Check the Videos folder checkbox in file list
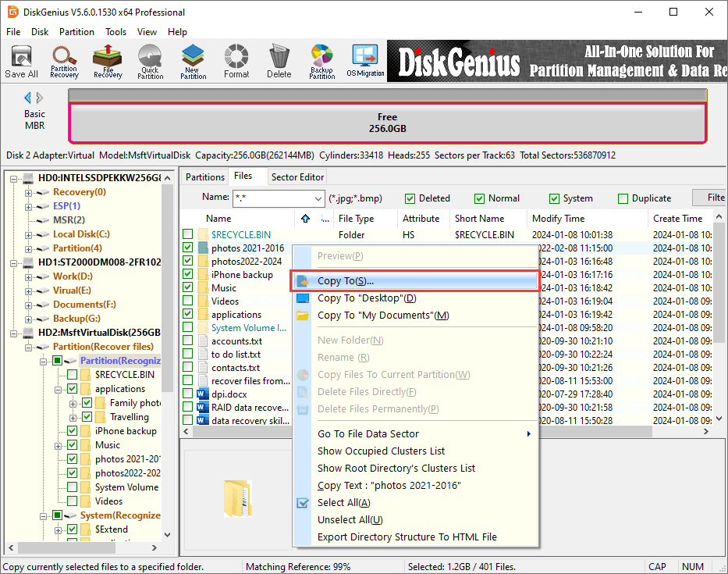This screenshot has height=574, width=728. (187, 301)
